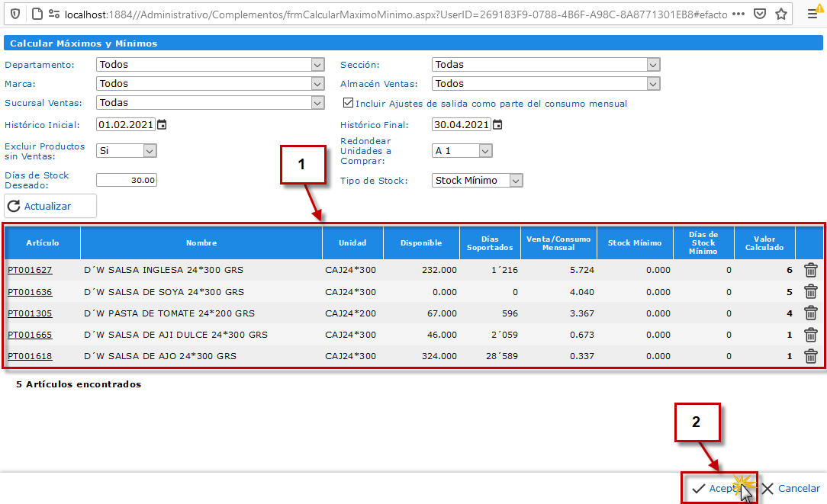Expand the Departamento dropdown

(211, 65)
